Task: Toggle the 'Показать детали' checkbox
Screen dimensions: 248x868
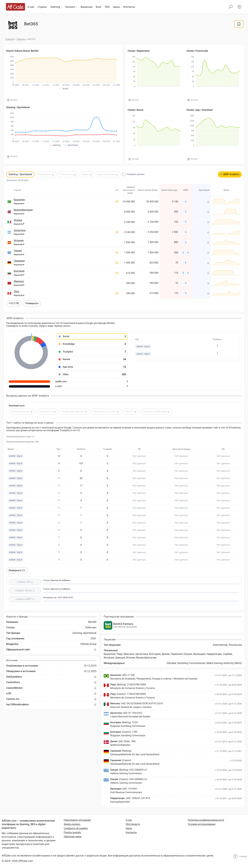Action: 124,174
